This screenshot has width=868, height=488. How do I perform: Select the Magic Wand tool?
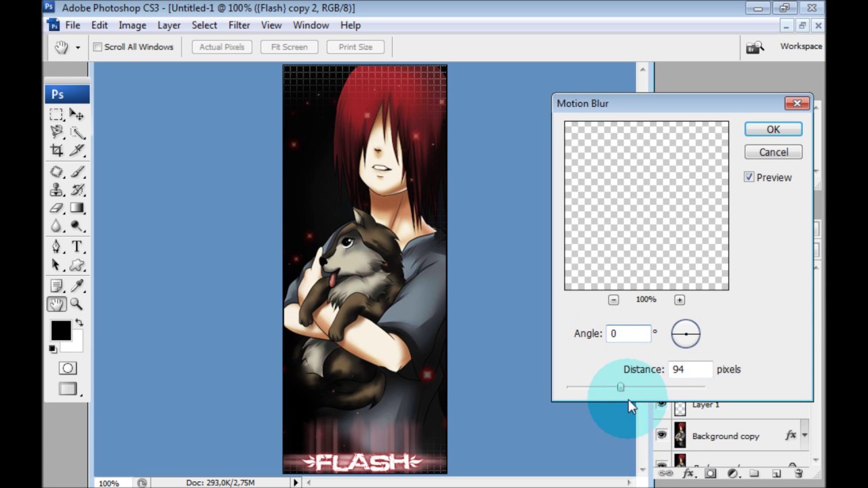coord(77,132)
